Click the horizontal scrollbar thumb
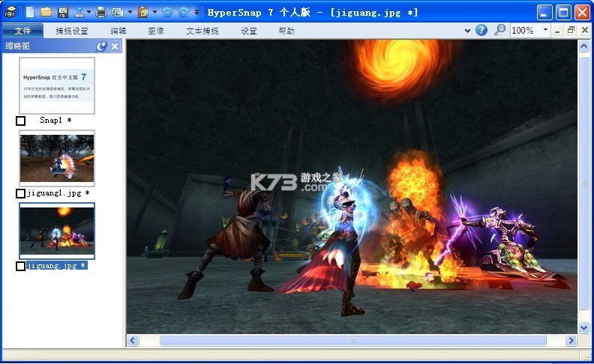The height and width of the screenshot is (364, 594). pyautogui.click(x=352, y=341)
